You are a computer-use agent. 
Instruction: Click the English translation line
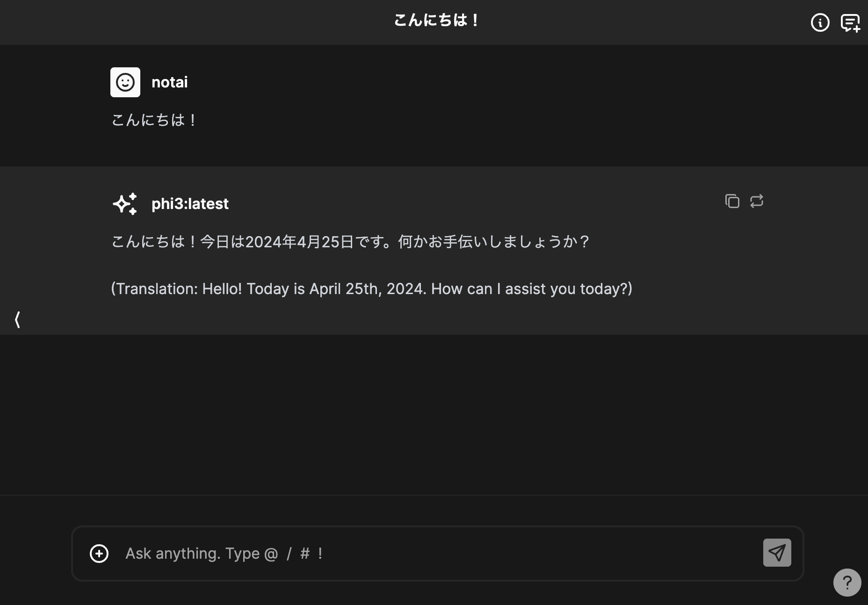[371, 289]
